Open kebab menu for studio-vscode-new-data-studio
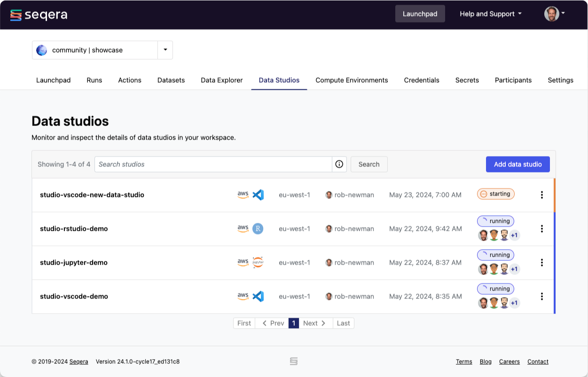Image resolution: width=588 pixels, height=377 pixels. pos(541,195)
